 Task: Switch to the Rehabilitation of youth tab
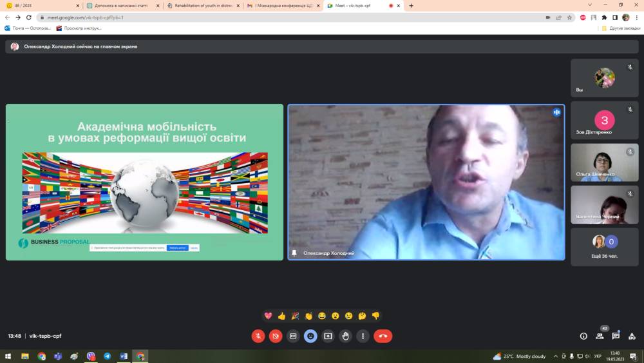click(x=201, y=6)
